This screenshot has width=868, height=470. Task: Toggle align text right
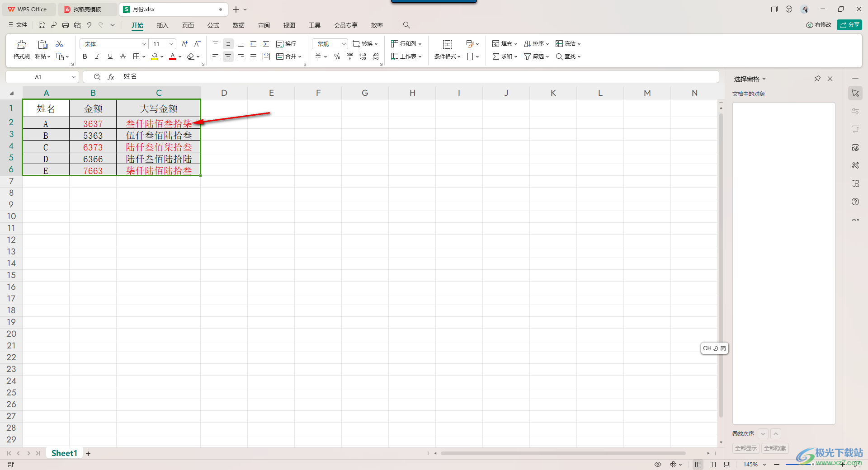coord(241,56)
